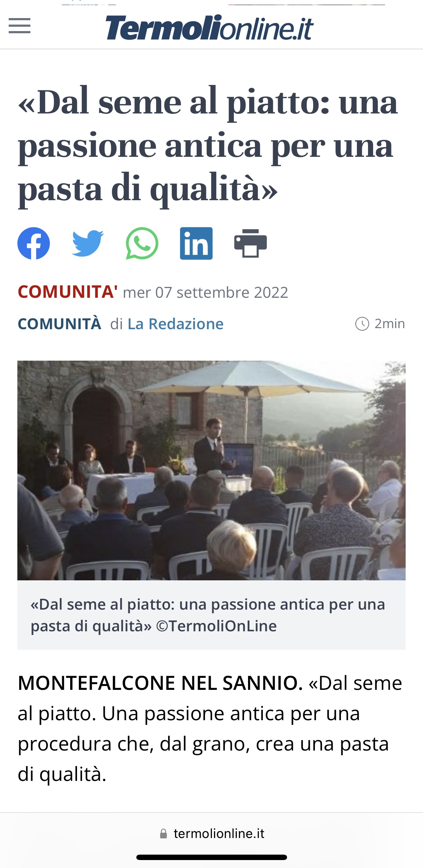Open the blue COMUNITÀ section link

[59, 324]
